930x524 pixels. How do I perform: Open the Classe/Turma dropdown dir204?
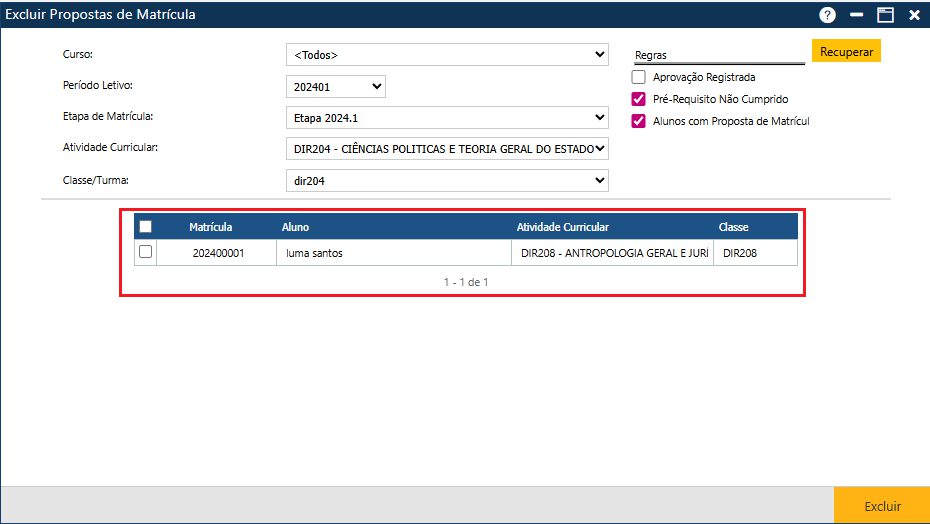(x=447, y=180)
